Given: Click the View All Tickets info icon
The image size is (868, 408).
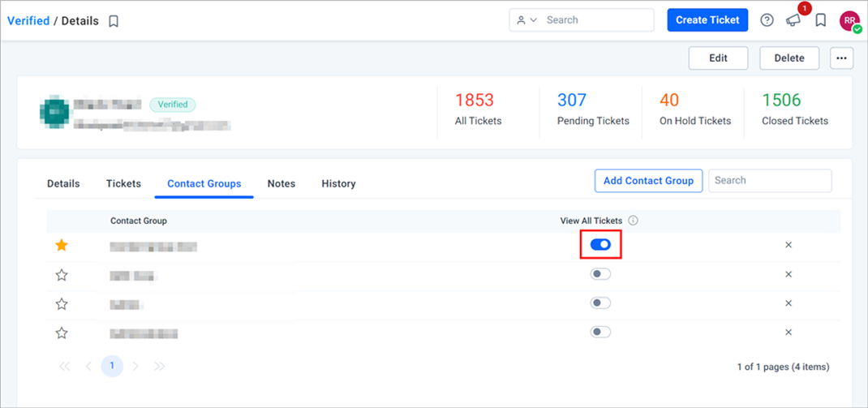Looking at the screenshot, I should point(634,221).
